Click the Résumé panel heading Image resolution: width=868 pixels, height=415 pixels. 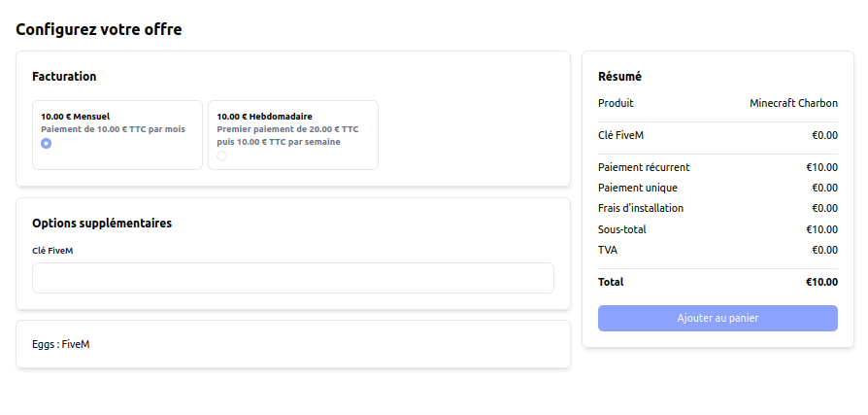(619, 77)
